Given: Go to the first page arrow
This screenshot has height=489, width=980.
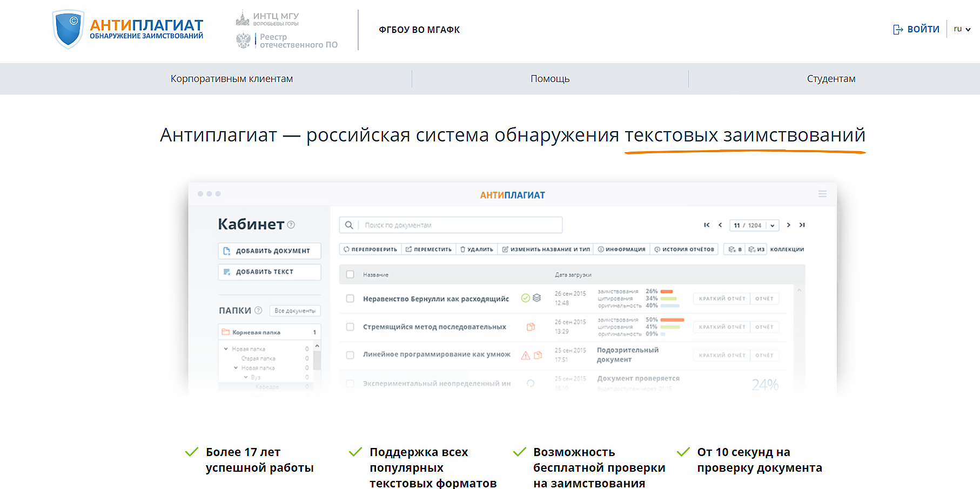Looking at the screenshot, I should (x=707, y=225).
